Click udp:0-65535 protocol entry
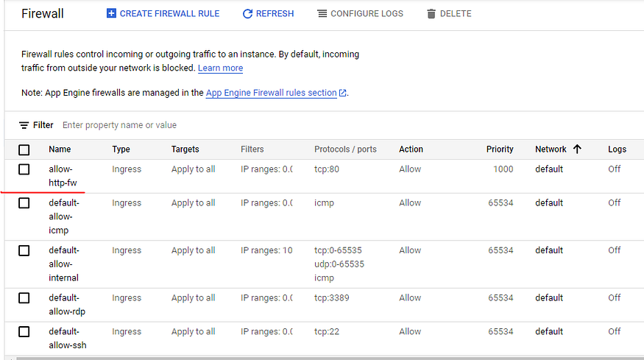The width and height of the screenshot is (644, 360). (x=339, y=264)
